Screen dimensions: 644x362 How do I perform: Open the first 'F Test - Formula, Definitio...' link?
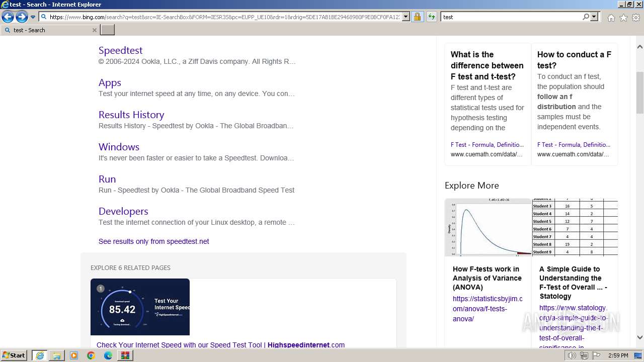coord(487,144)
